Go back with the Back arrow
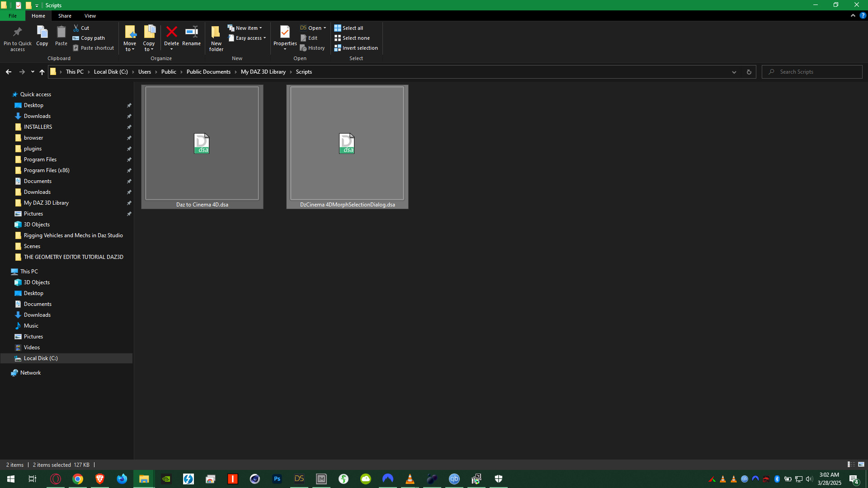868x488 pixels. pos(9,72)
